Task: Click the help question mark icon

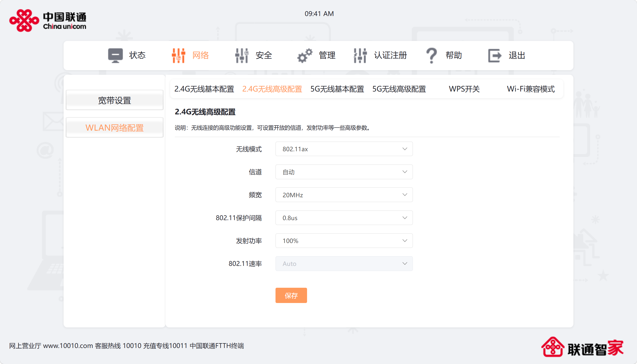Action: coord(431,55)
